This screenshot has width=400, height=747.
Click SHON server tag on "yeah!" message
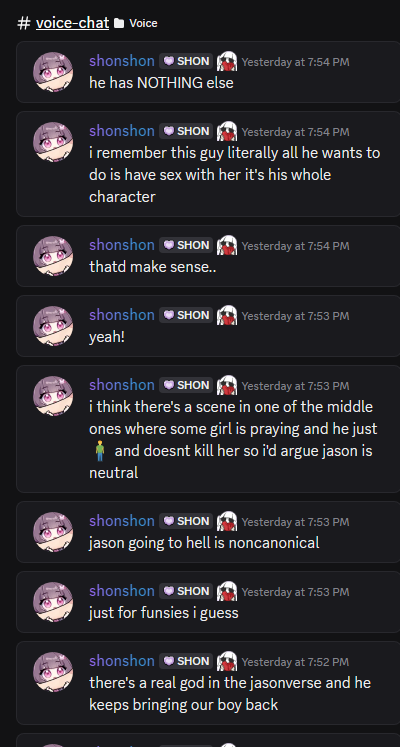[x=186, y=315]
